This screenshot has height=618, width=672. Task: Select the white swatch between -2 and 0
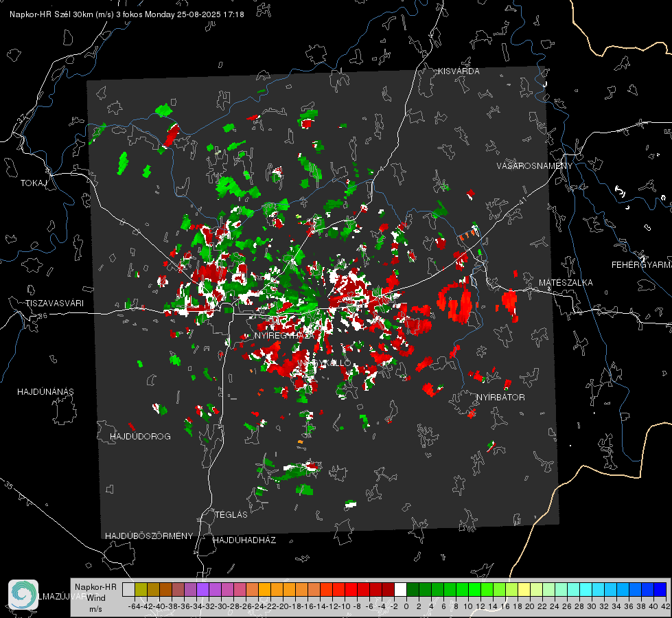coord(400,589)
